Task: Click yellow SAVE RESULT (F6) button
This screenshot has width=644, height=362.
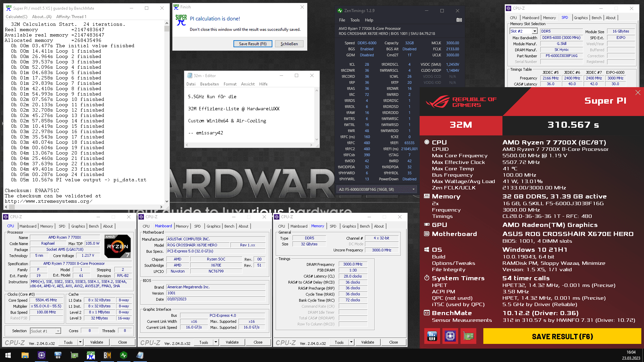Action: [562, 336]
